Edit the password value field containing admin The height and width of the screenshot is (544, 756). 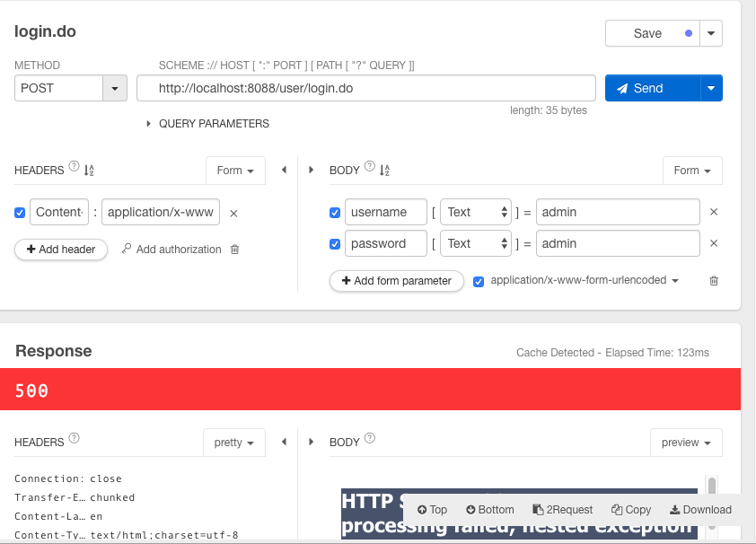618,243
